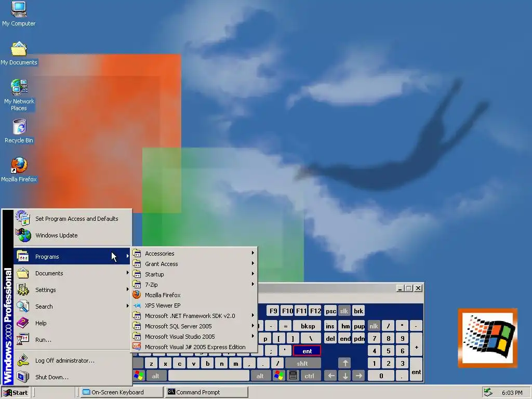This screenshot has height=399, width=532.
Task: Click the Search magnifier icon in Start menu
Action: pyautogui.click(x=23, y=306)
